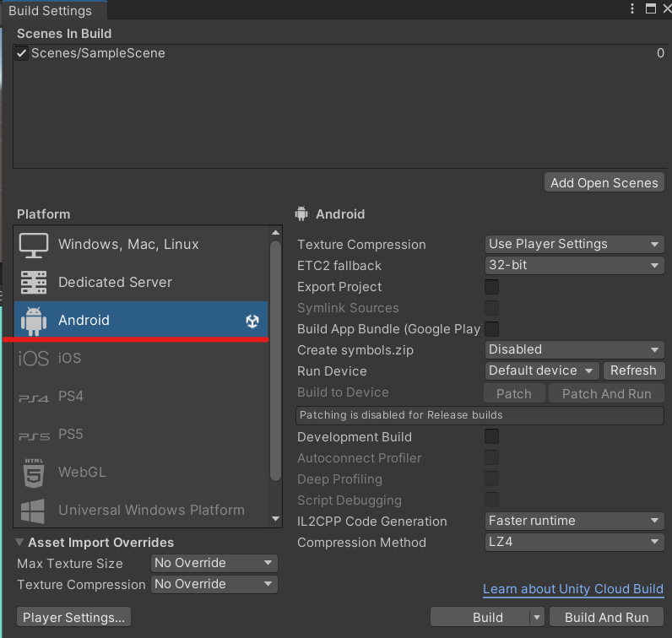Enable Build App Bundle (Google Play) checkbox
Viewport: 672px width, 638px height.
(491, 328)
